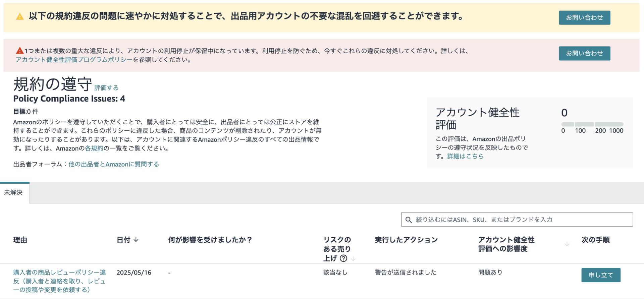Click the お問い合わせ button in red banner

pyautogui.click(x=584, y=53)
